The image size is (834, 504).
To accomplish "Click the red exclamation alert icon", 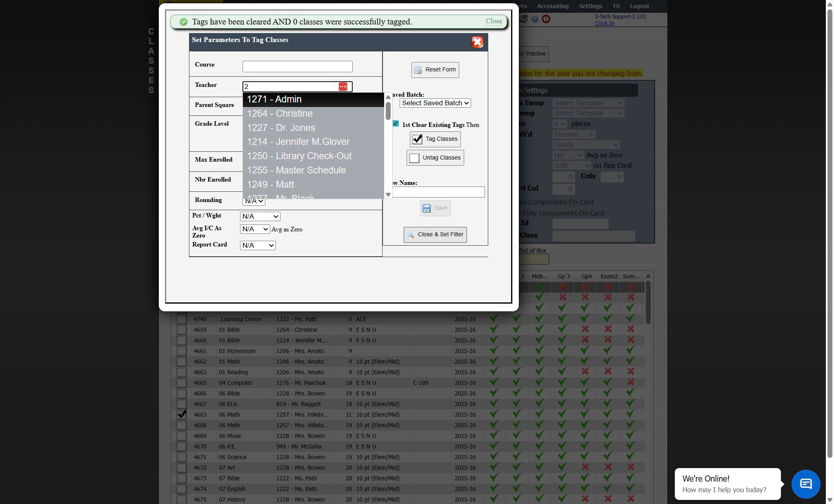I will [546, 19].
